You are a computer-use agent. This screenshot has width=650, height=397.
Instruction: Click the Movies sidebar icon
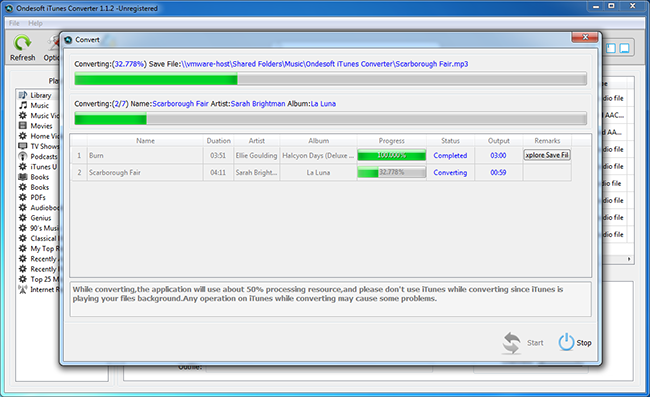[x=23, y=126]
